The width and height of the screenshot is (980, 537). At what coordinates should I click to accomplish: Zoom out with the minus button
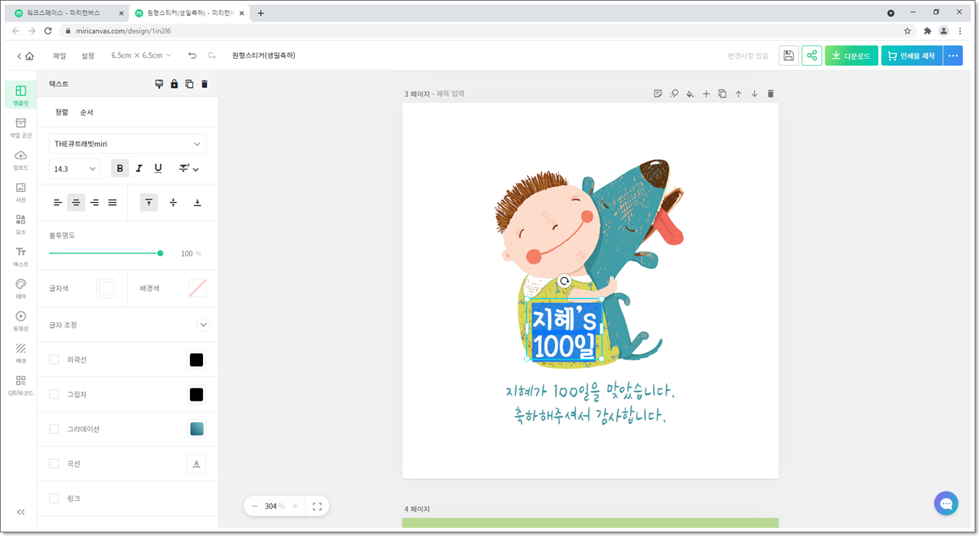[x=255, y=506]
